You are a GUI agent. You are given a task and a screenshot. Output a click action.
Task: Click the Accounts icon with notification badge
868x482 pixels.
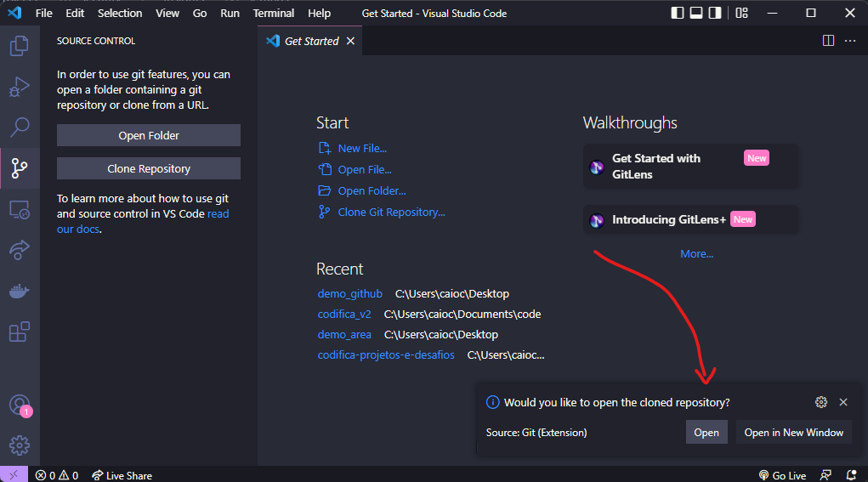click(x=19, y=405)
